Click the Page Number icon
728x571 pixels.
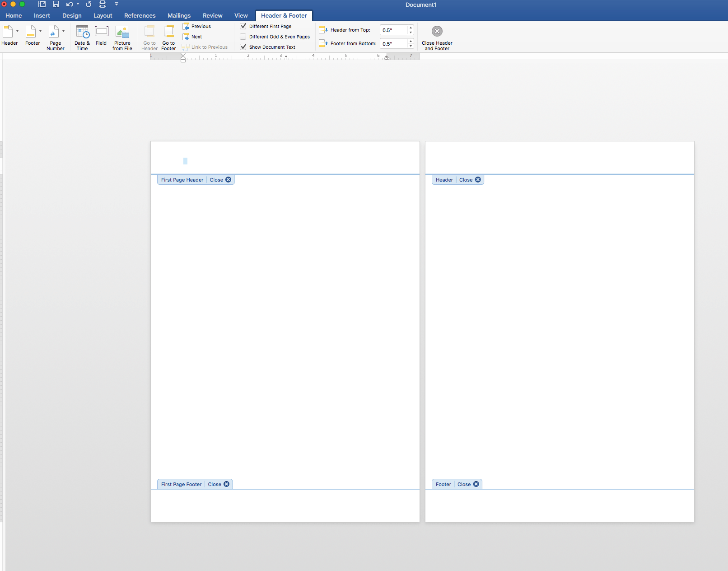click(x=53, y=32)
